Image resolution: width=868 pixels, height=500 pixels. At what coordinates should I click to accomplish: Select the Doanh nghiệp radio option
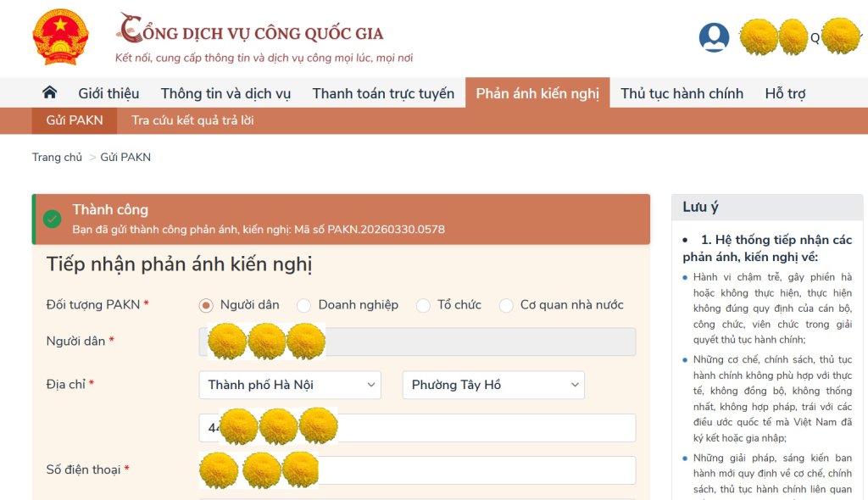[x=304, y=305]
